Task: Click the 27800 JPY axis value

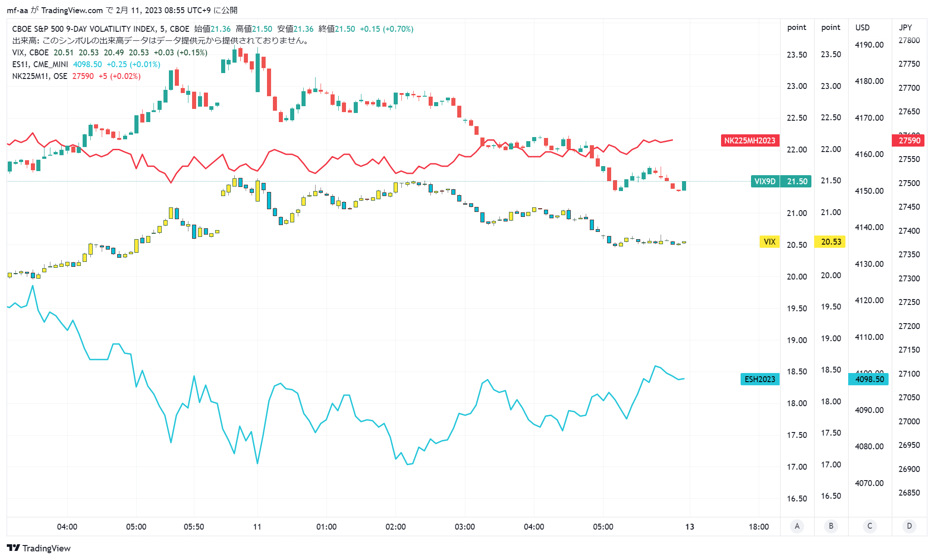Action: tap(909, 40)
